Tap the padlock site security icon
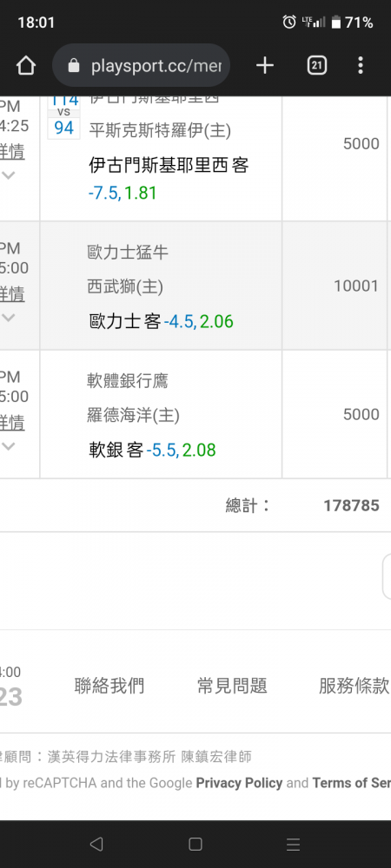Image resolution: width=391 pixels, height=868 pixels. (x=74, y=67)
